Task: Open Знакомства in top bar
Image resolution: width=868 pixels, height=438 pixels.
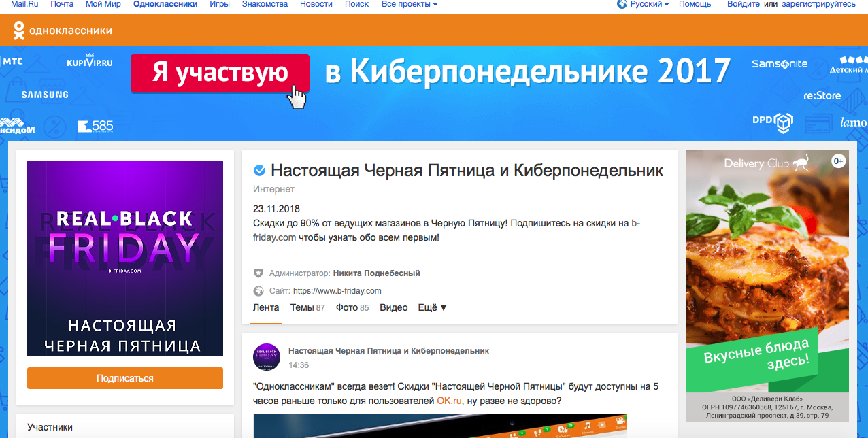Action: [265, 4]
